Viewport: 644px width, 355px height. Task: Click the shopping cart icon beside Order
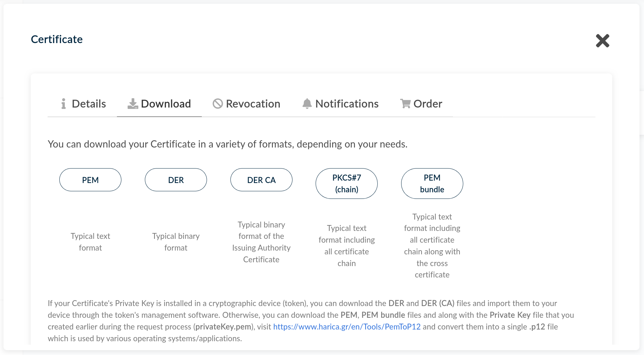405,104
